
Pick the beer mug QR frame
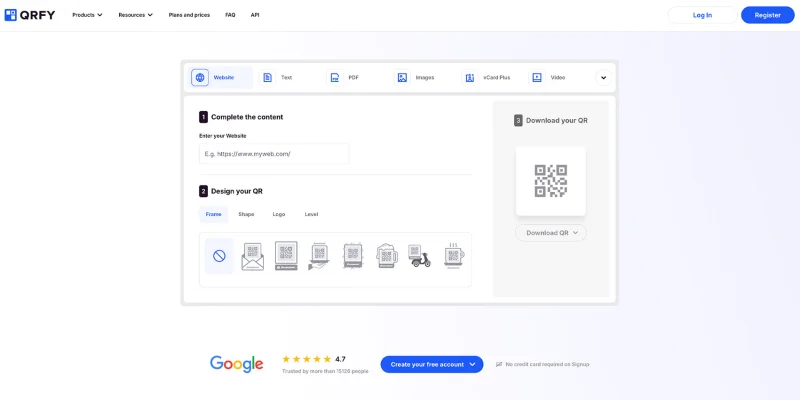387,256
